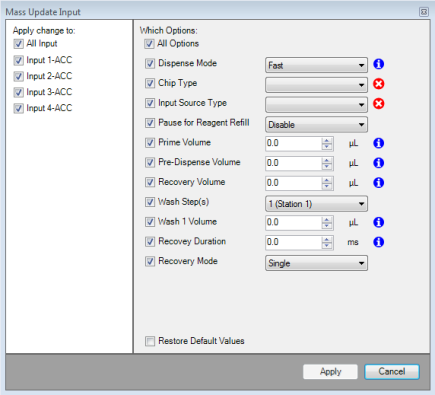The height and width of the screenshot is (395, 435).
Task: Click the 'Which Options:' label
Action: coord(168,31)
